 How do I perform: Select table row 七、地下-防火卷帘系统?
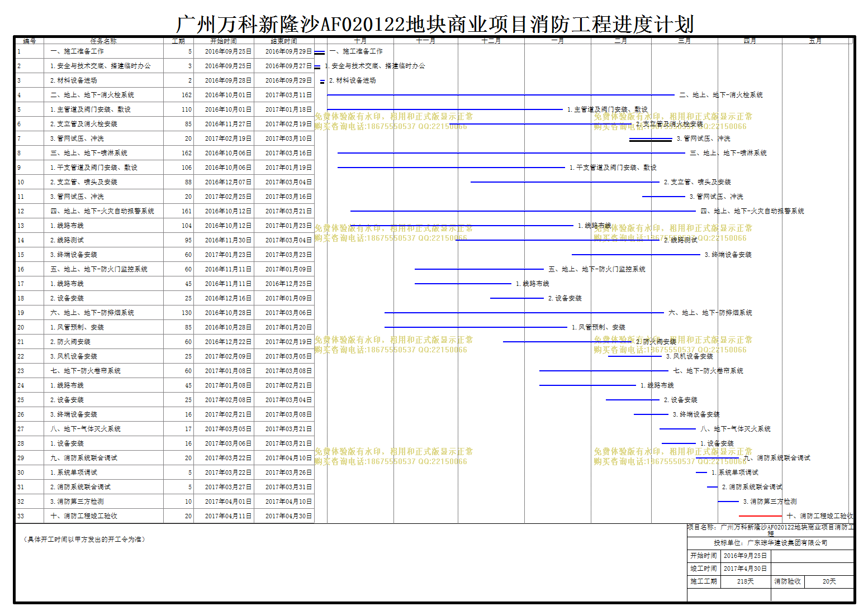tap(165, 371)
